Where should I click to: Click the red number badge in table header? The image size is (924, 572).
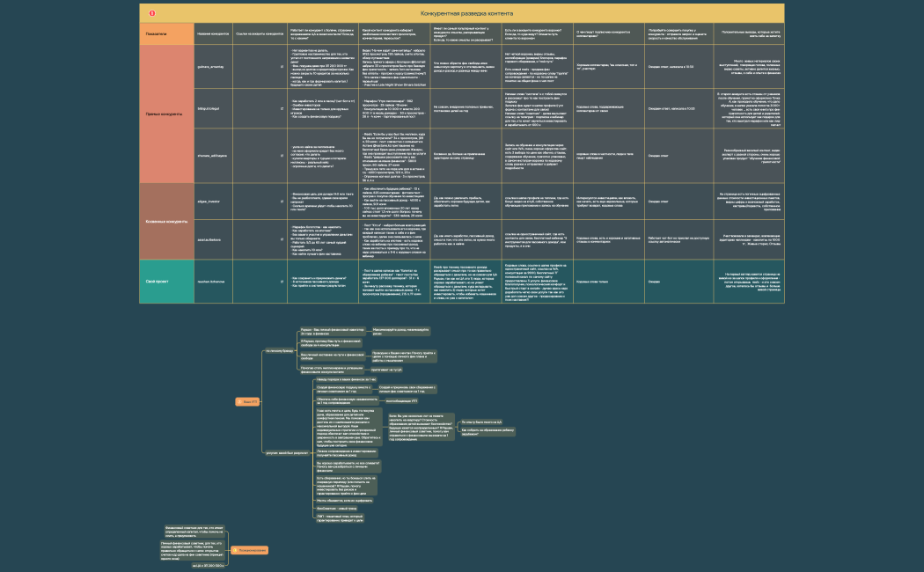point(152,13)
